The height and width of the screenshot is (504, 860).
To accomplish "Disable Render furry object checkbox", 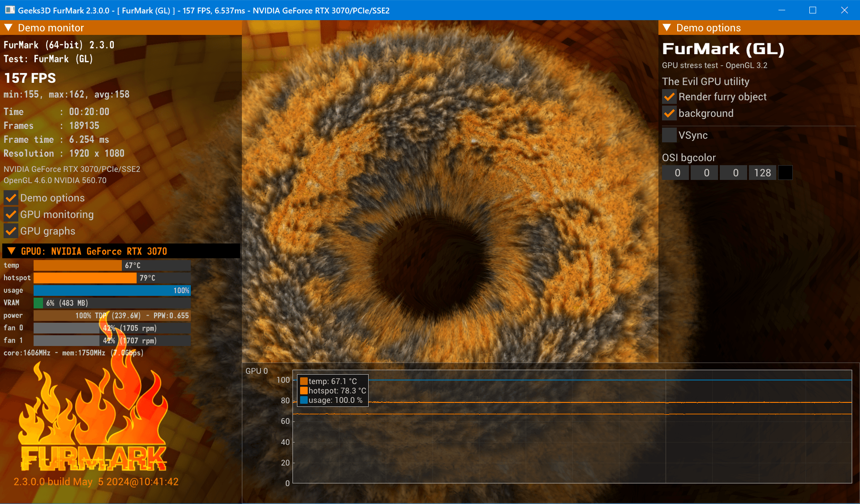I will coord(670,97).
